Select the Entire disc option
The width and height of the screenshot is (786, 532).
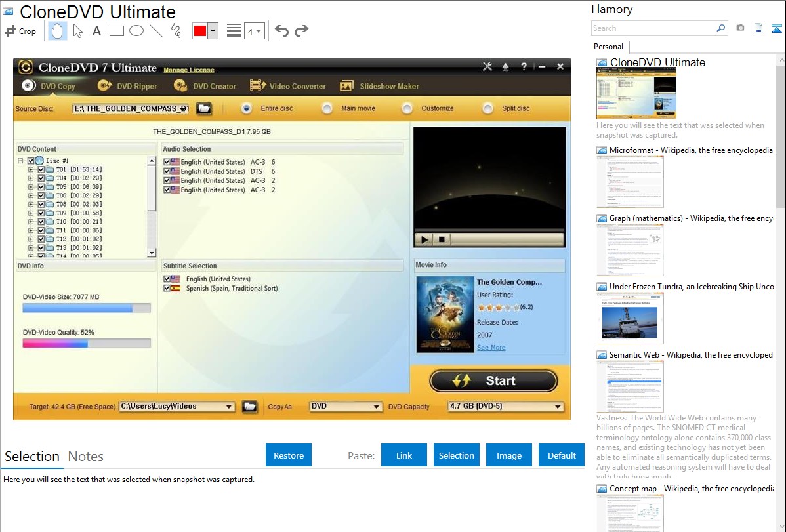(246, 108)
